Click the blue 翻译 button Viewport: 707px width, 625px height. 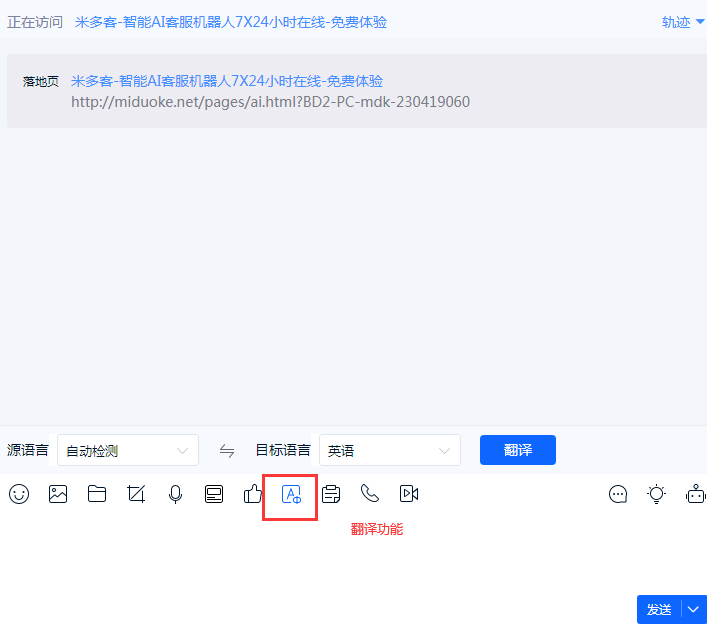518,450
